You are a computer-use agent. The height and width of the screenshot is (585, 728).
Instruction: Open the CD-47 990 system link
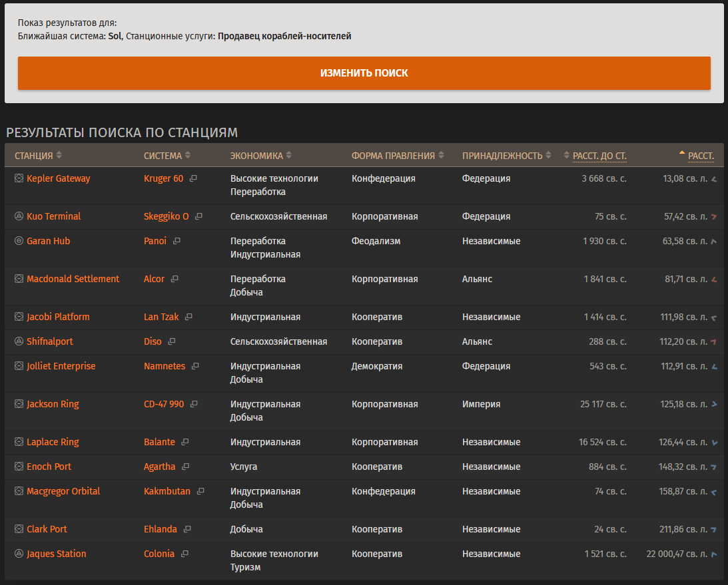[x=164, y=404]
